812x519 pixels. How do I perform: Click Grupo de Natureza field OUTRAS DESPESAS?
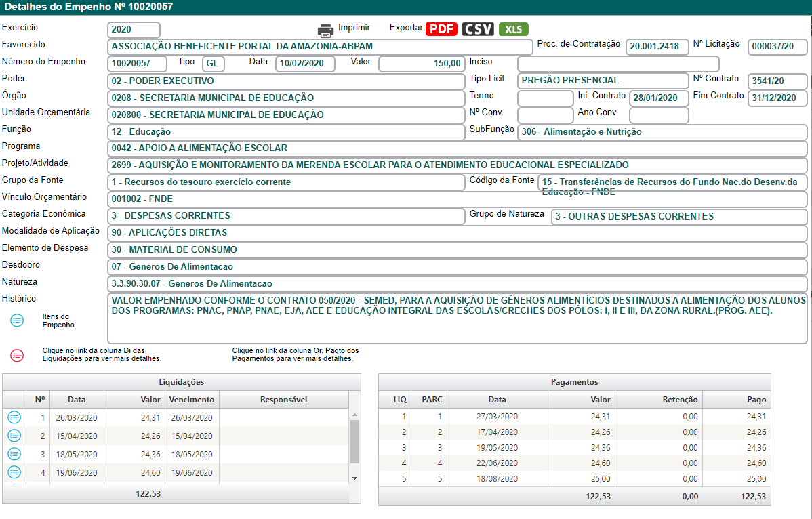(x=679, y=216)
